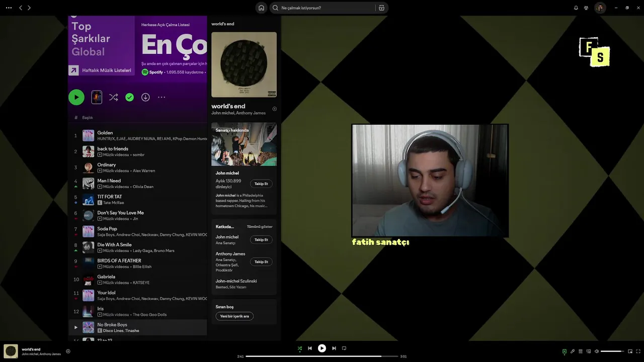Open Sanatçı hakkında artist image card
Image resolution: width=644 pixels, height=362 pixels.
[x=244, y=144]
